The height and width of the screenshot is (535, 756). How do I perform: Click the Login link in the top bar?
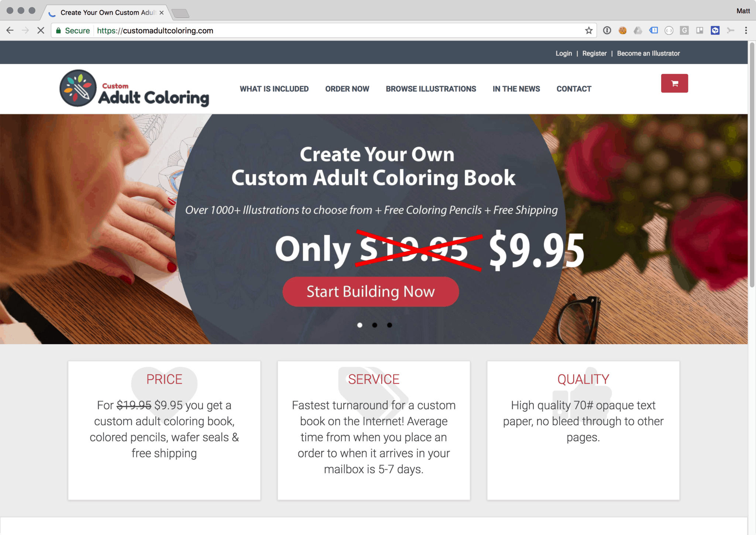(564, 54)
